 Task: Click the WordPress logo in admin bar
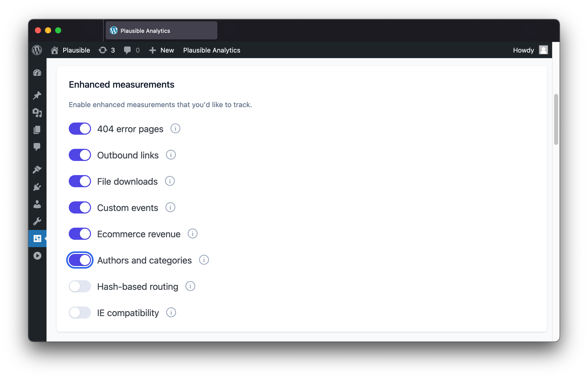tap(37, 50)
